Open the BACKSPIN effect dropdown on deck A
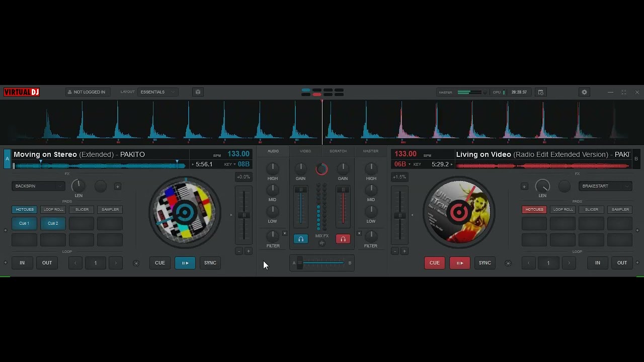The width and height of the screenshot is (644, 362). click(38, 186)
